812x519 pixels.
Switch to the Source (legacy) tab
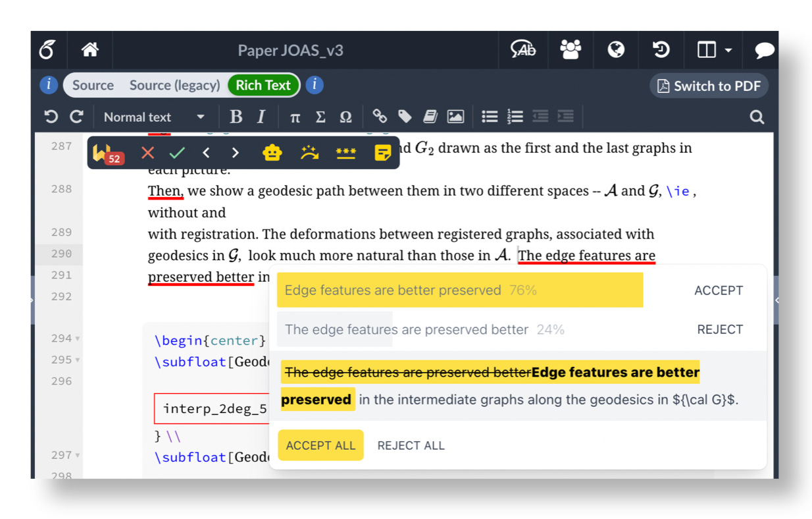[174, 85]
